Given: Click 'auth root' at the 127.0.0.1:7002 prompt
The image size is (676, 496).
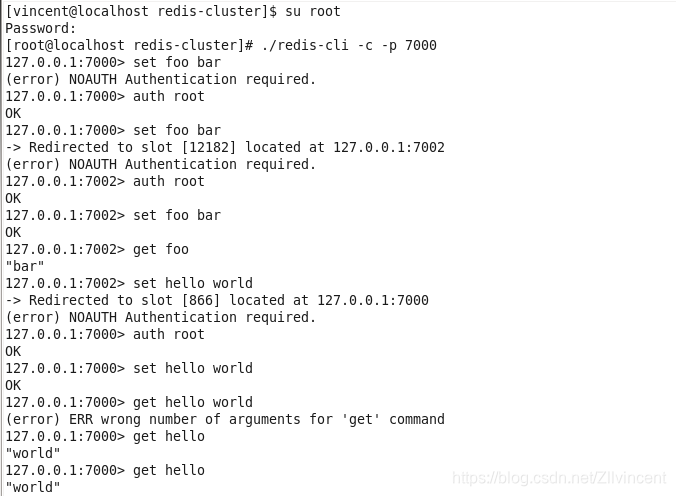Looking at the screenshot, I should (169, 181).
